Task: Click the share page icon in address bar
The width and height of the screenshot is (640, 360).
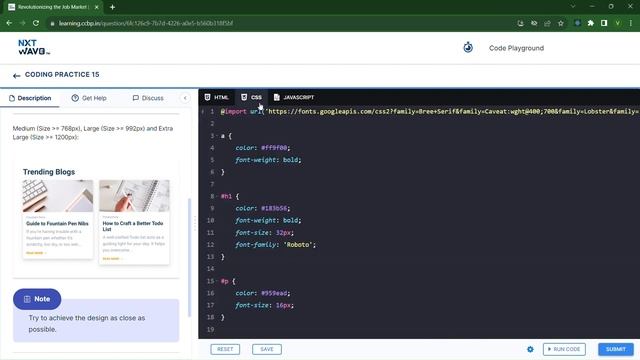Action: (x=547, y=23)
